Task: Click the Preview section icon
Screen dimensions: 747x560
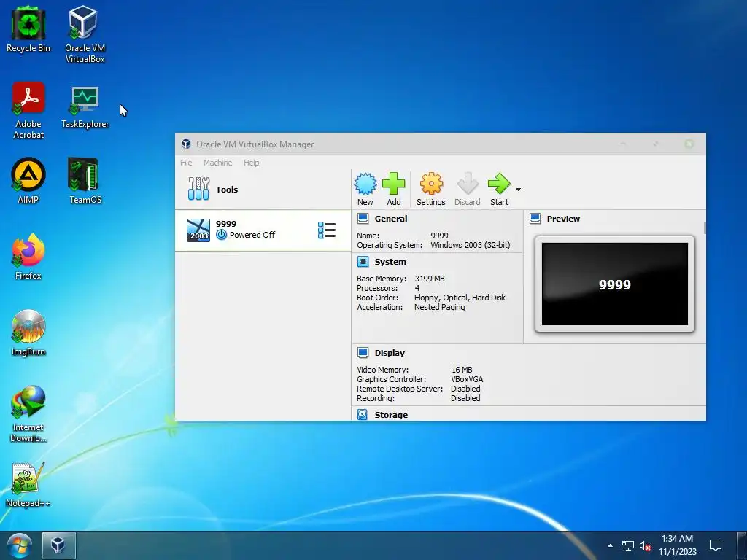Action: tap(535, 219)
